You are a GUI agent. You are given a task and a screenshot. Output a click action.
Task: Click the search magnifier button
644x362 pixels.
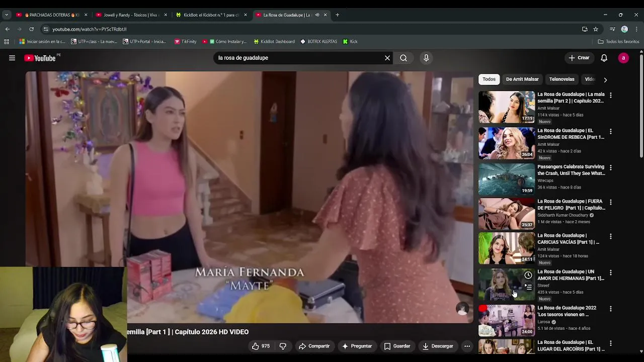click(x=404, y=58)
